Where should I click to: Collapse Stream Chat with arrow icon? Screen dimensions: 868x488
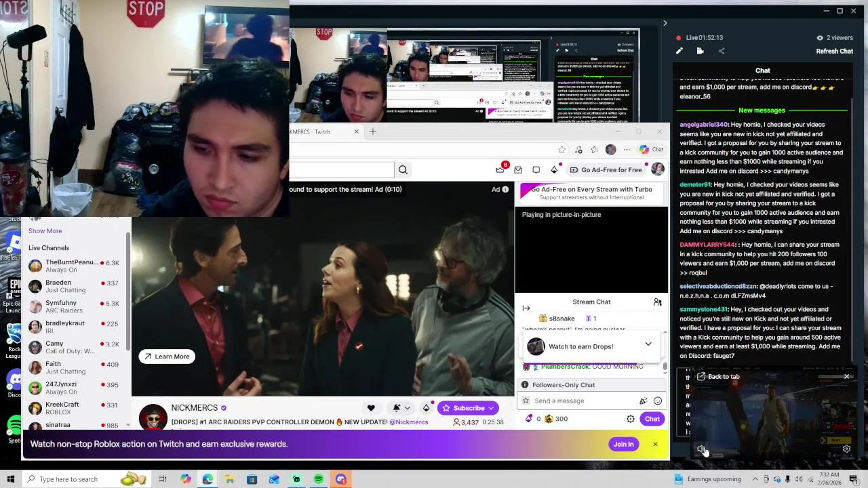pos(526,308)
